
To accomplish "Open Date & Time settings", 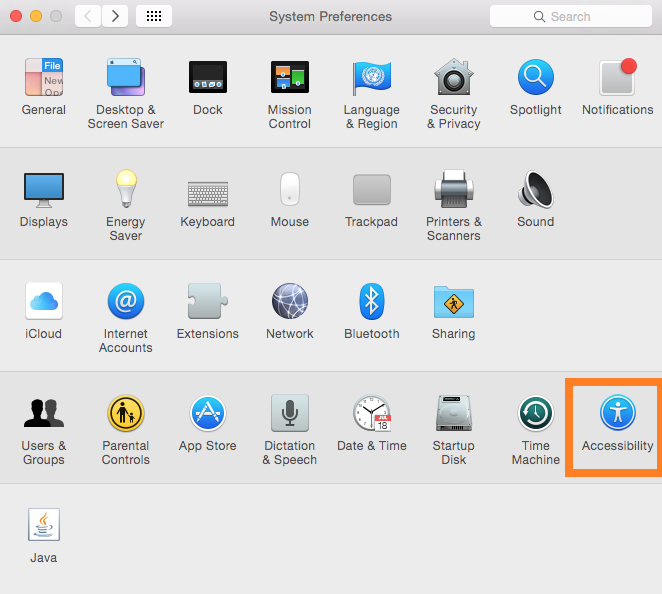I will (371, 414).
